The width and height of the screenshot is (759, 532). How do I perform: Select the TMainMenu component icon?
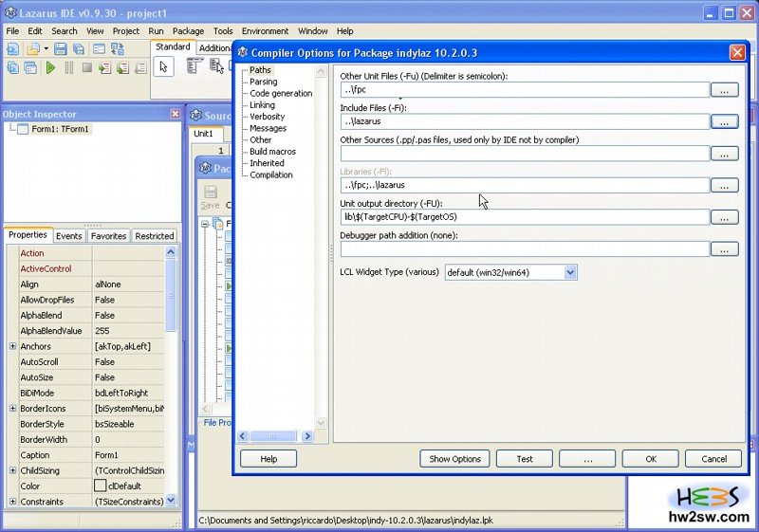(194, 66)
